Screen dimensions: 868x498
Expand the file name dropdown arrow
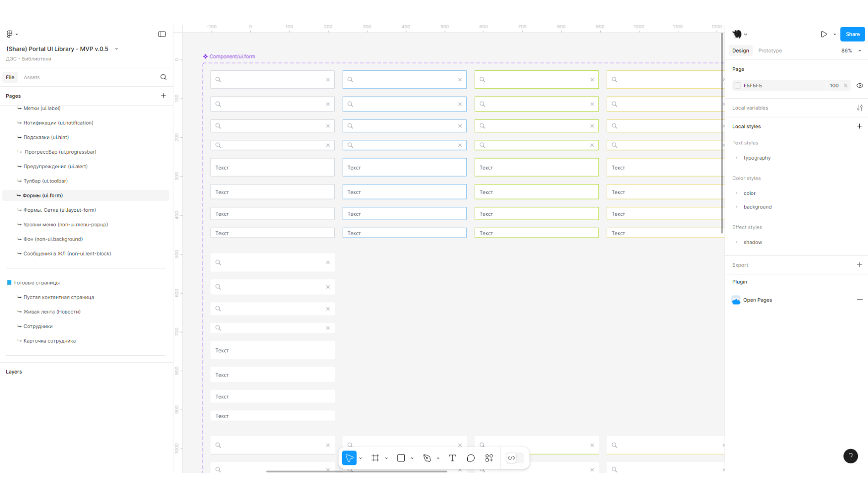pos(116,49)
